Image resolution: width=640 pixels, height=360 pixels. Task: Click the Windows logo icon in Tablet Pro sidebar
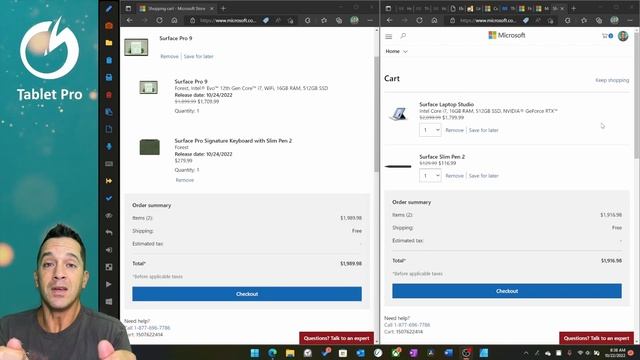tap(109, 302)
